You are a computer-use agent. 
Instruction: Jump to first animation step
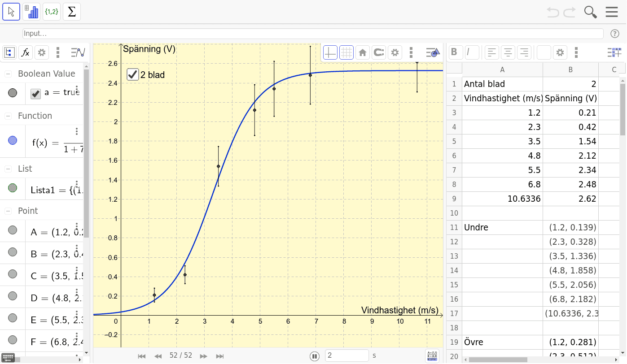point(142,355)
